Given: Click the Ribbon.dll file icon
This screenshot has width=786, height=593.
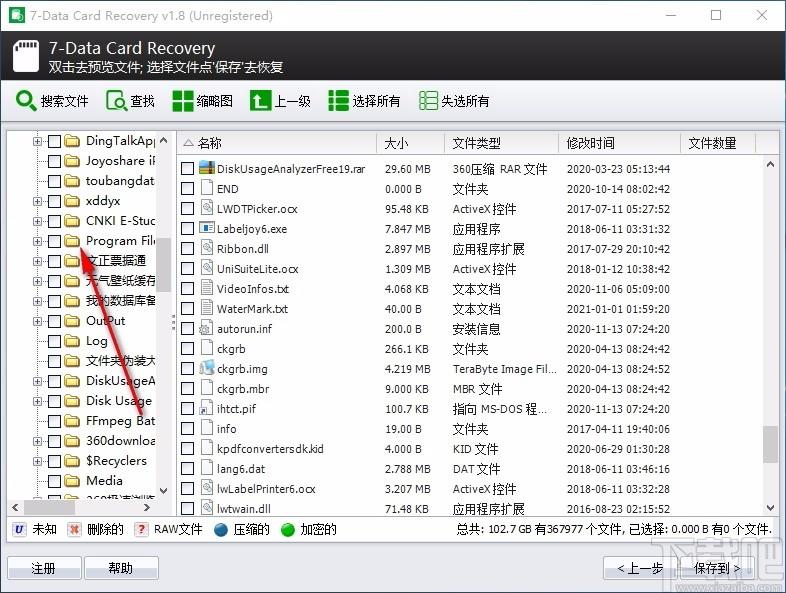Looking at the screenshot, I should pyautogui.click(x=207, y=248).
